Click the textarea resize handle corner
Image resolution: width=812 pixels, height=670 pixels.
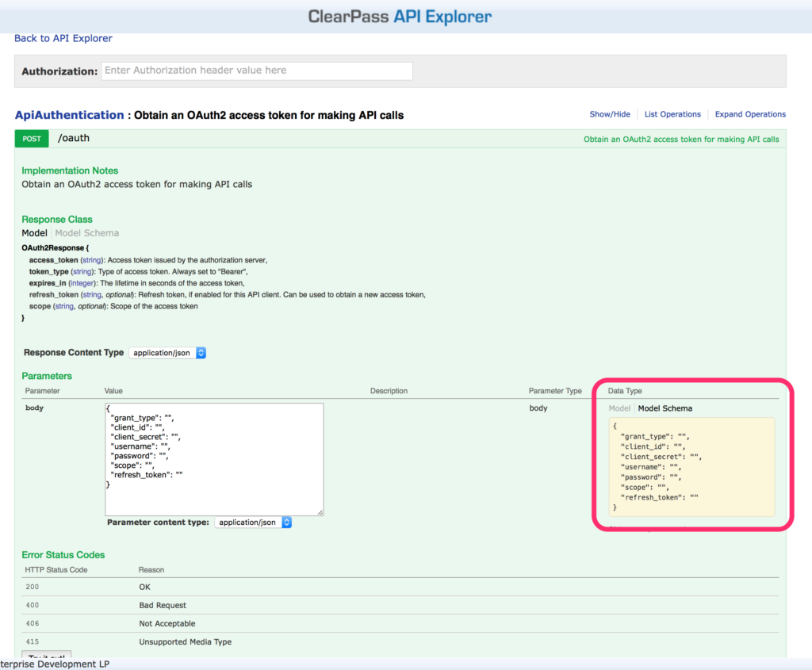pos(320,513)
